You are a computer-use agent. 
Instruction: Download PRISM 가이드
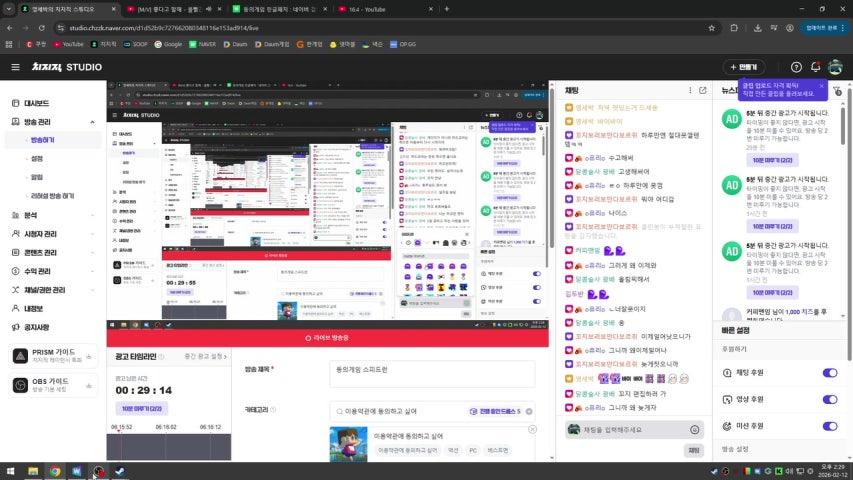89,357
